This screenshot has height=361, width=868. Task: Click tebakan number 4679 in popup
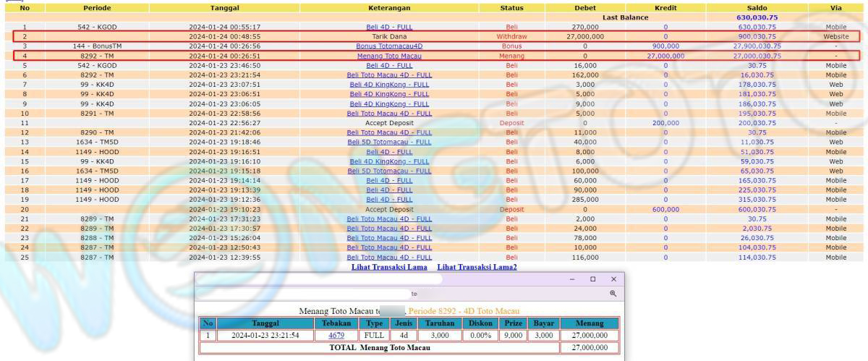click(336, 336)
